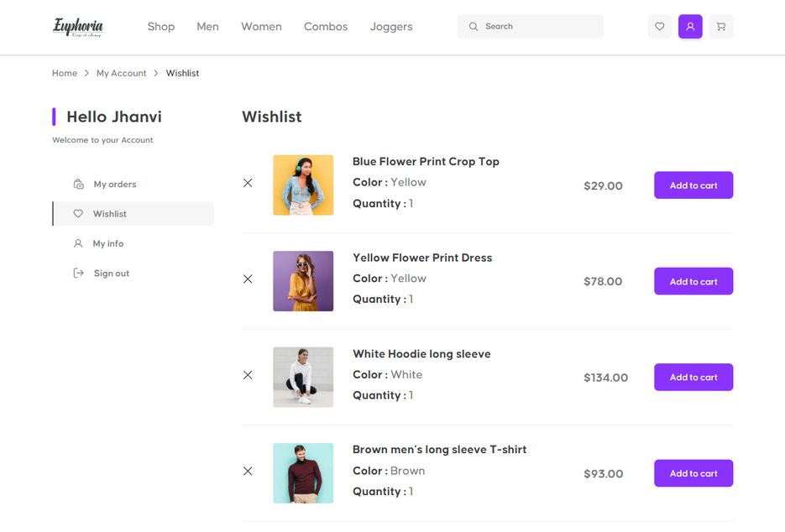Viewport: 785px width, 532px height.
Task: Open My Account breadcrumb link
Action: 121,74
